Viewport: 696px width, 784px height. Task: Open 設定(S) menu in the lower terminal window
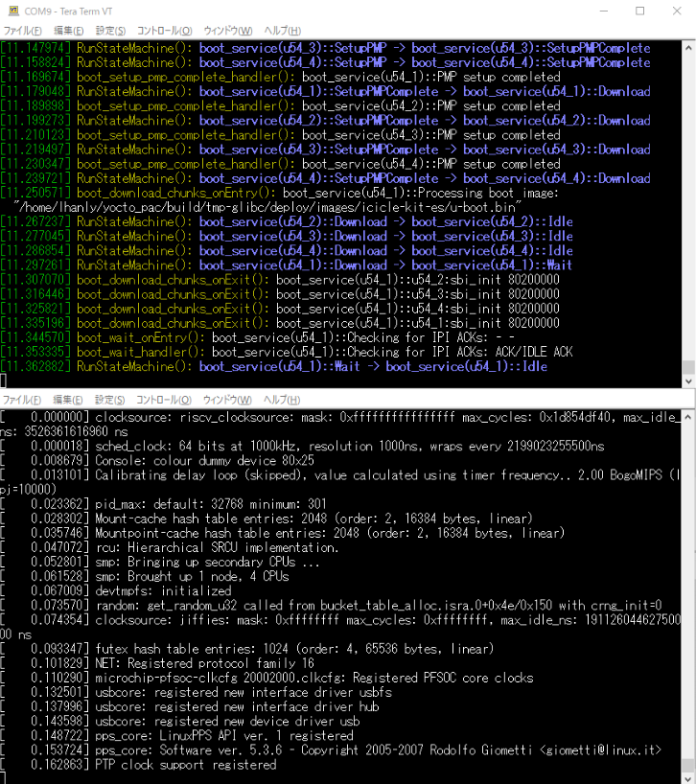coord(109,400)
